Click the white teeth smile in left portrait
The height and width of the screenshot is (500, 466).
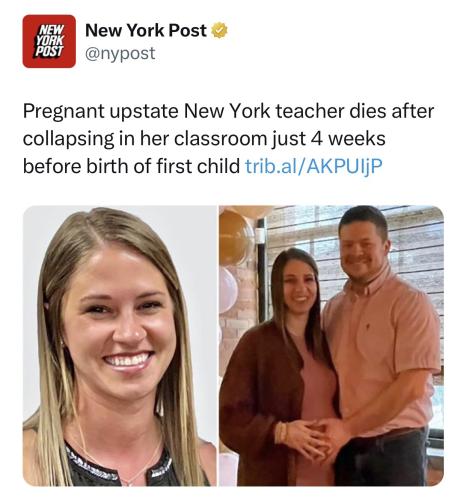point(127,360)
